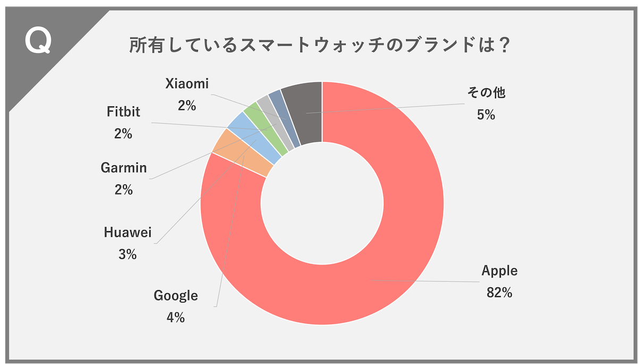The width and height of the screenshot is (638, 364).
Task: Select the Xiaomi label text
Action: [x=187, y=83]
